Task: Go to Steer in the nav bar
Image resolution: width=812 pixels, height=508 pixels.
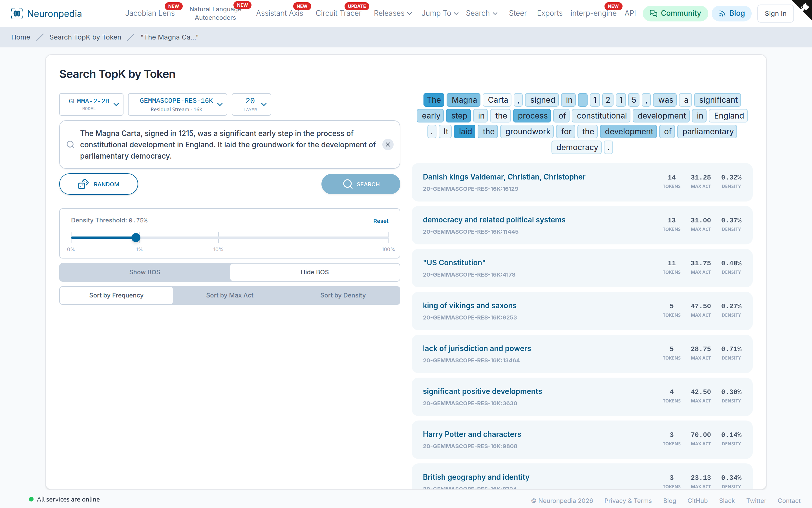Action: coord(518,14)
